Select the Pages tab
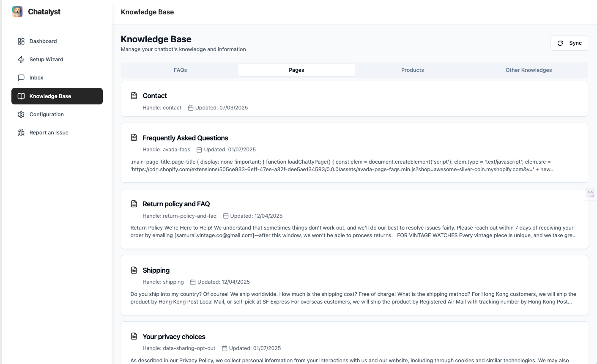597x364 pixels. pos(296,70)
